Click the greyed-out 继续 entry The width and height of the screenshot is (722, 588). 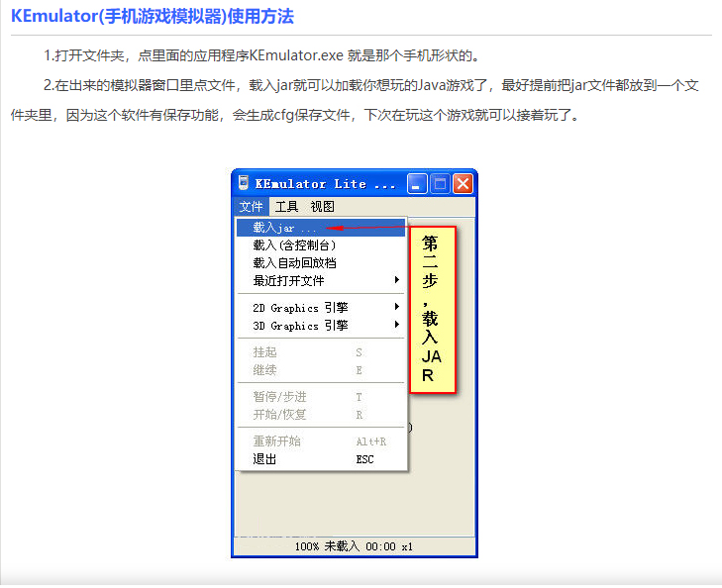tap(321, 370)
